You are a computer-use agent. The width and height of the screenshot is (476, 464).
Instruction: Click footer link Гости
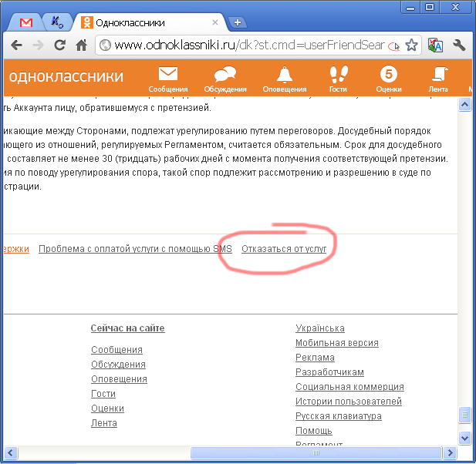point(103,394)
